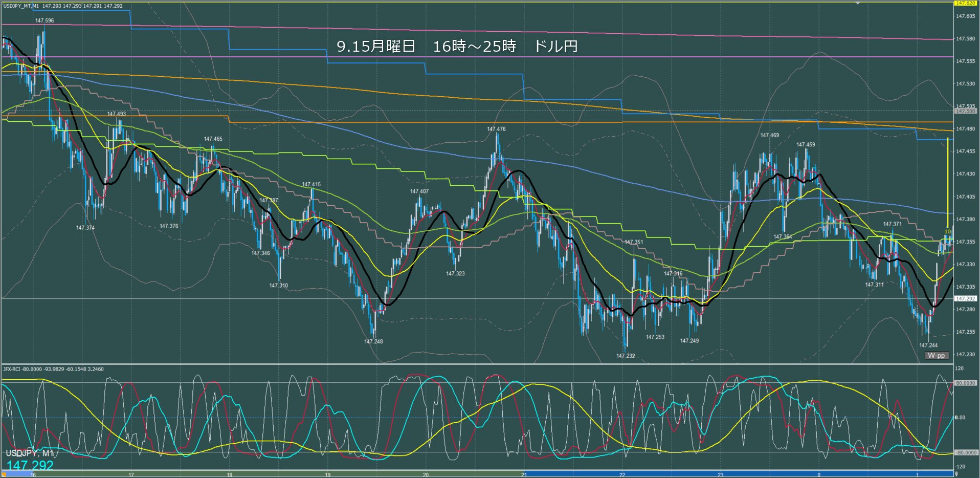The width and height of the screenshot is (980, 478).
Task: Click the 147.232 low price label
Action: click(x=626, y=356)
